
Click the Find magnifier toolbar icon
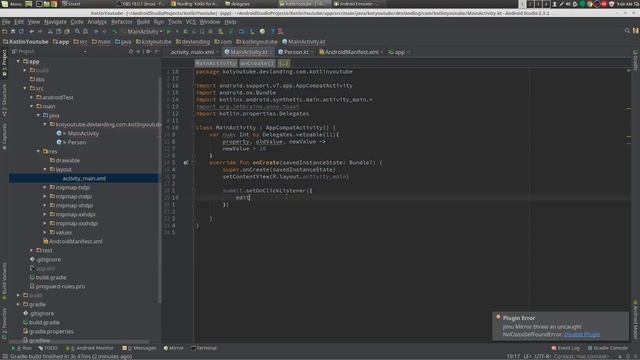point(77,31)
